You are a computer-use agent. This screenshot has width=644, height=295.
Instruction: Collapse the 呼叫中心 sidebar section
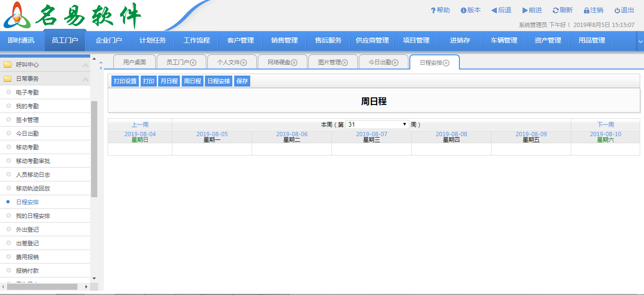(x=85, y=64)
